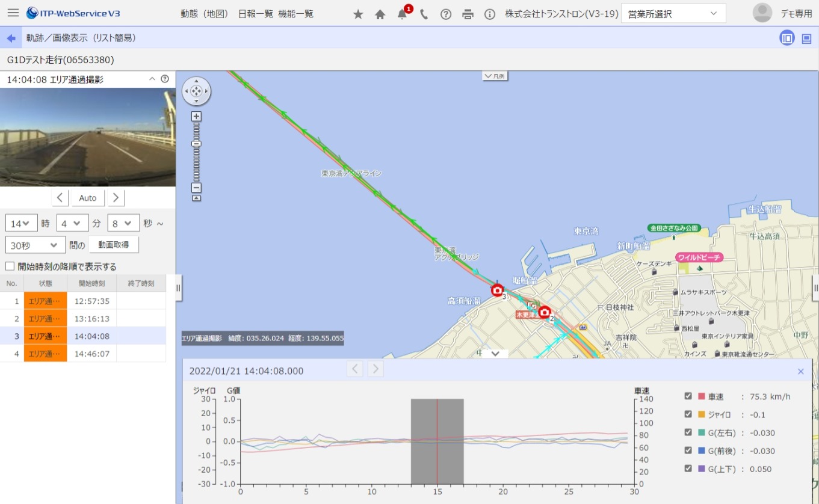The height and width of the screenshot is (504, 819).
Task: Toggle descending start time order checkbox
Action: click(x=10, y=266)
